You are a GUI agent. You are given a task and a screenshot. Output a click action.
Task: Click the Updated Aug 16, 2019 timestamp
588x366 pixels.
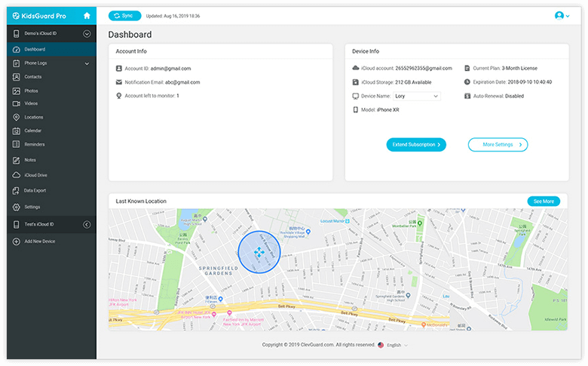click(x=173, y=16)
